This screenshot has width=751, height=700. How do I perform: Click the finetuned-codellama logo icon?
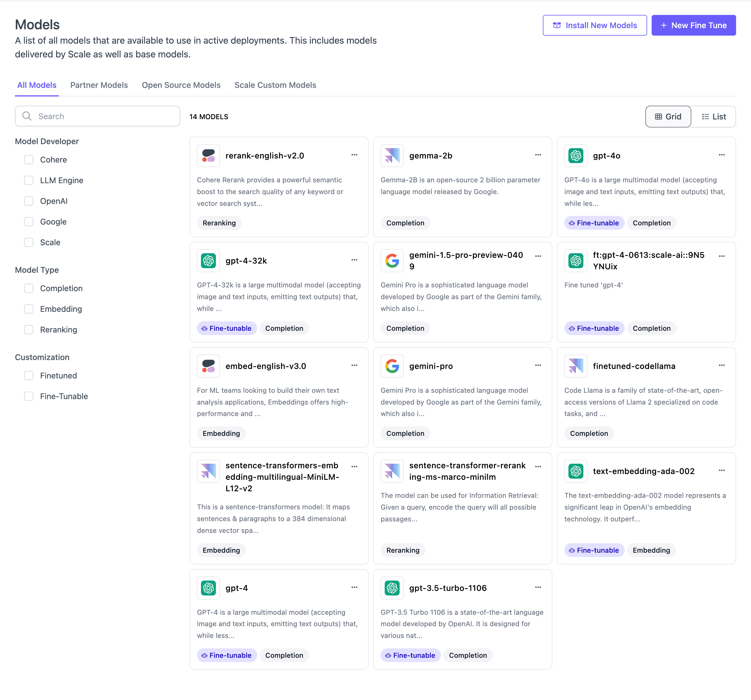click(x=576, y=366)
